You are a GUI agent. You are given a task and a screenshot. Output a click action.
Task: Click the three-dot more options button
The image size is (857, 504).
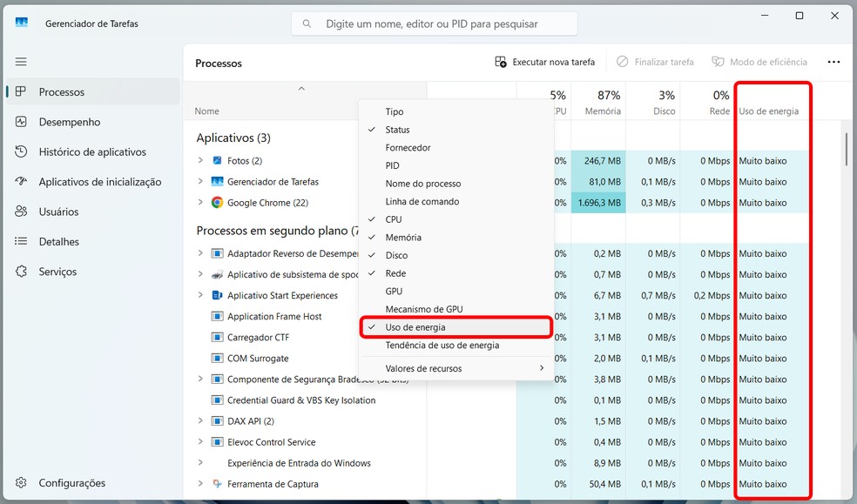click(833, 62)
